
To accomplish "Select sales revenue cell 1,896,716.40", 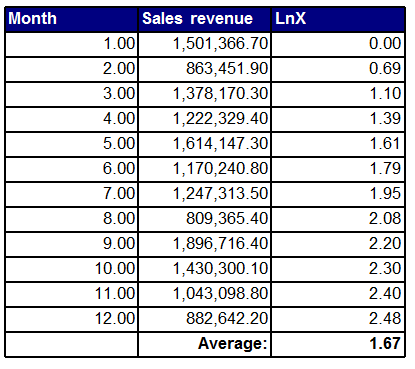I will (x=205, y=244).
